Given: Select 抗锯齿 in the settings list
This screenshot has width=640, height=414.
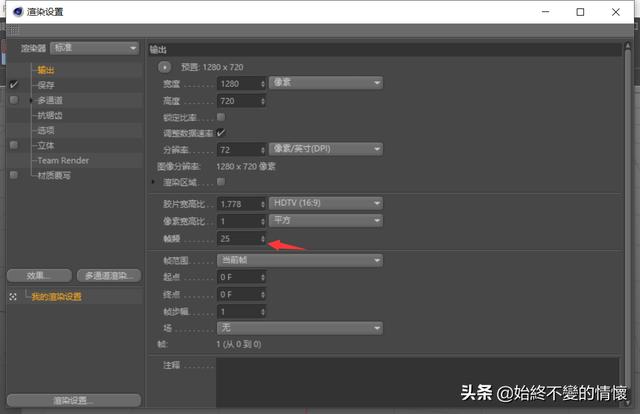Looking at the screenshot, I should pyautogui.click(x=50, y=116).
